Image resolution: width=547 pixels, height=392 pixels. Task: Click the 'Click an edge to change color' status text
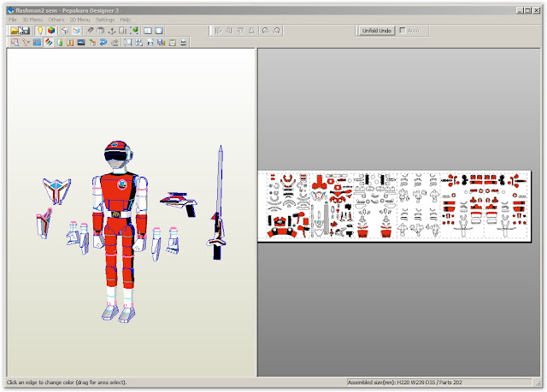pos(67,383)
